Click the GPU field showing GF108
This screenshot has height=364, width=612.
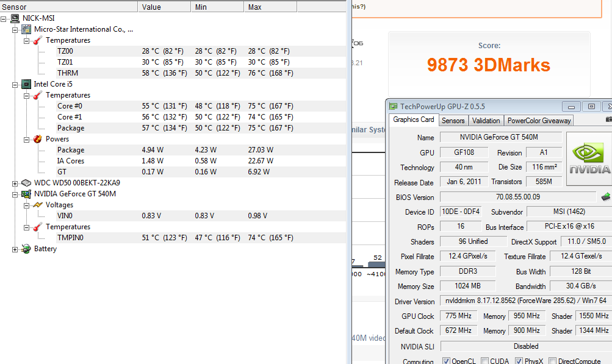pos(464,152)
